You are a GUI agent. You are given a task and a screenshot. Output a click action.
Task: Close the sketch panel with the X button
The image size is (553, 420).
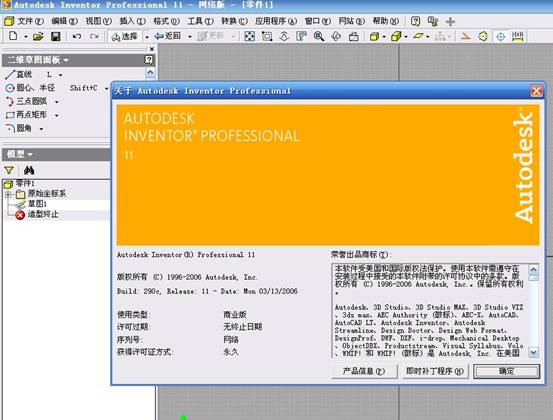coord(152,49)
